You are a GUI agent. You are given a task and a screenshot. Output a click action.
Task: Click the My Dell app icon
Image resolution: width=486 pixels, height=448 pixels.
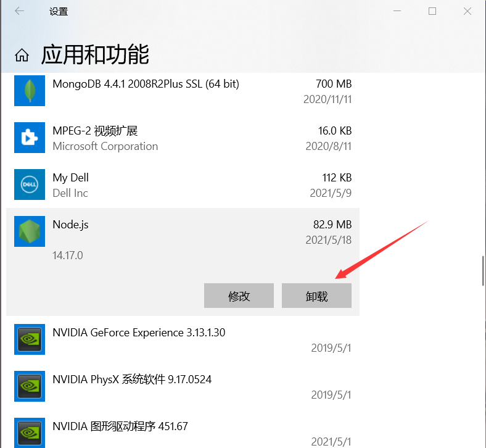(30, 184)
